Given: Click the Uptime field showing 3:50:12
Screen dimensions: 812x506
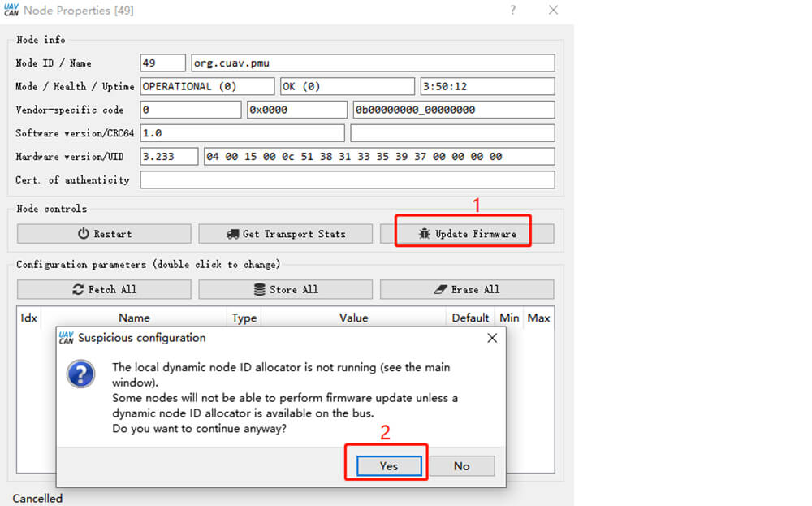Looking at the screenshot, I should tap(486, 87).
